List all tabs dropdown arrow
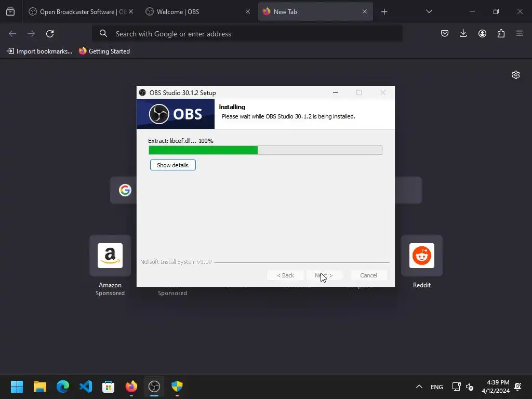The height and width of the screenshot is (399, 532). coord(429,11)
